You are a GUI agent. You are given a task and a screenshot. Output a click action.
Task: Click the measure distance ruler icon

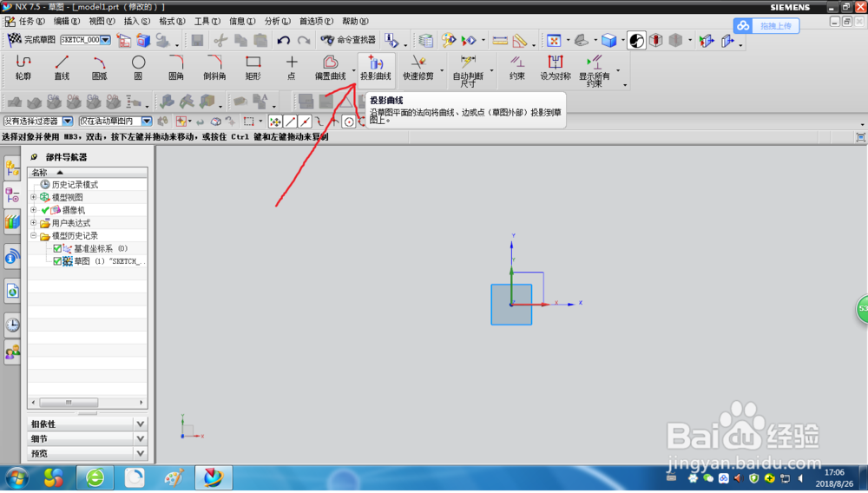pos(500,41)
